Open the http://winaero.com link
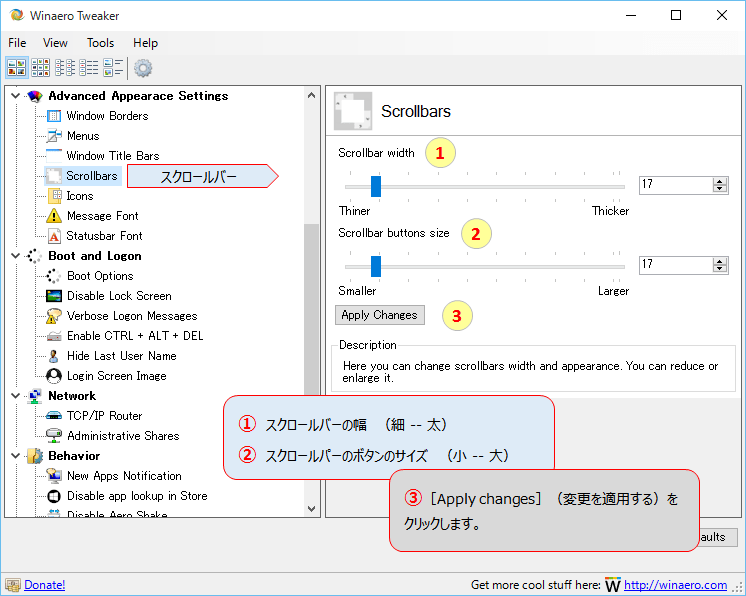 coord(675,585)
